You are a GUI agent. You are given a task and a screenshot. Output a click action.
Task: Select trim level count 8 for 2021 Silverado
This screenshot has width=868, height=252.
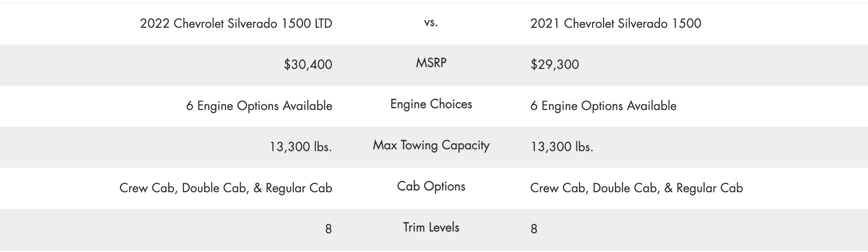(534, 229)
